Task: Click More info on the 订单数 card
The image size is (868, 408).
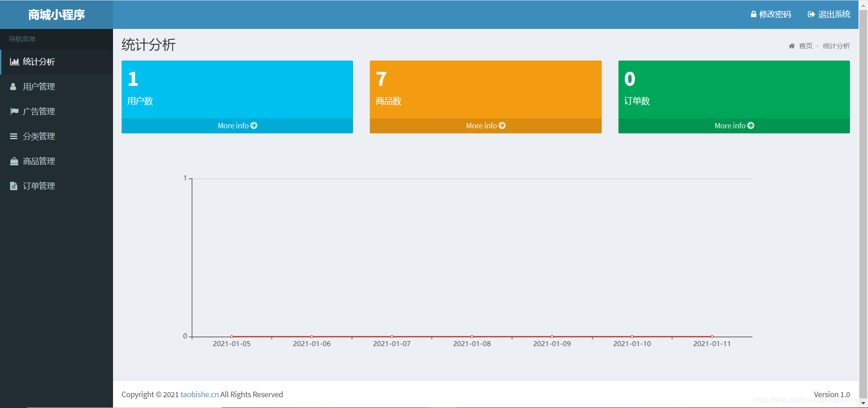Action: 734,126
